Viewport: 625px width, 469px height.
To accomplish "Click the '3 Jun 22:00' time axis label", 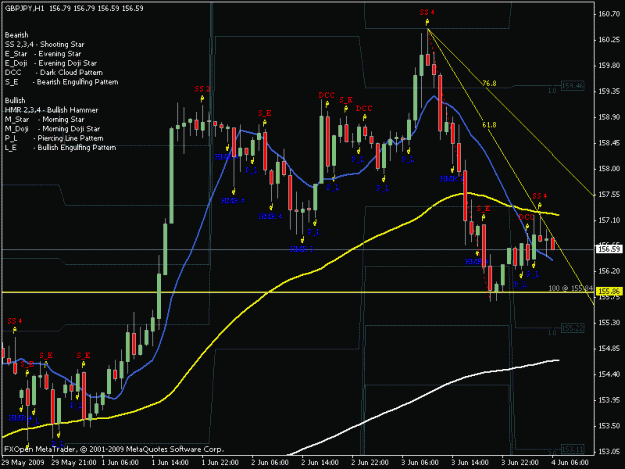I will (520, 463).
